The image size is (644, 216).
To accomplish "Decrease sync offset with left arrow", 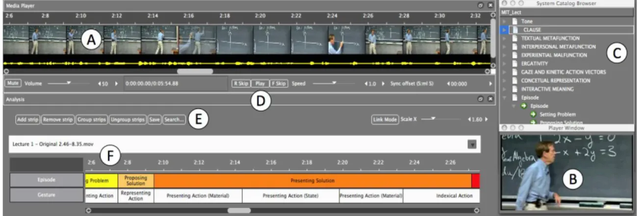I will point(448,84).
